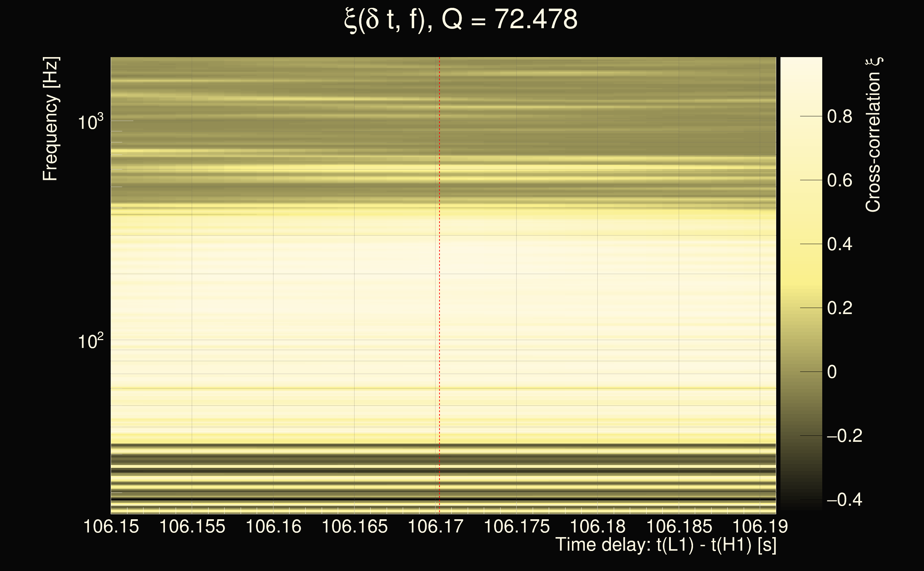Click the Cross-correlation ξ colorbar label

(873, 135)
